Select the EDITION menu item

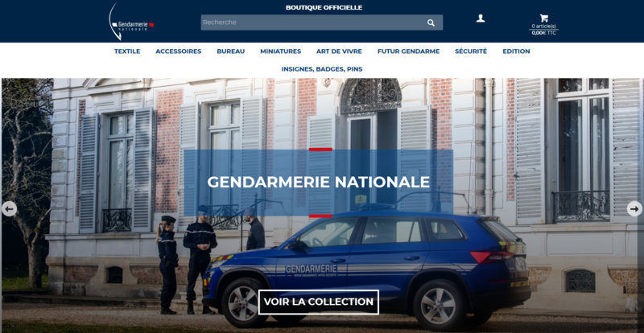point(516,51)
